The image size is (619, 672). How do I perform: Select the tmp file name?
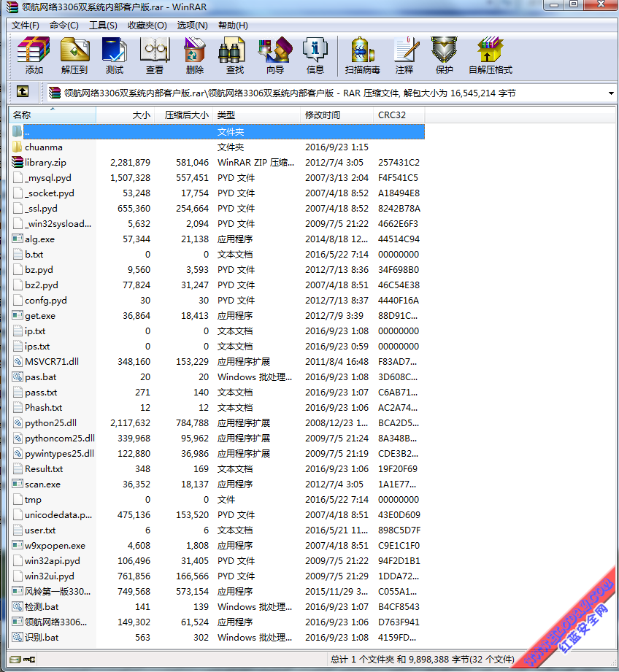coord(33,500)
